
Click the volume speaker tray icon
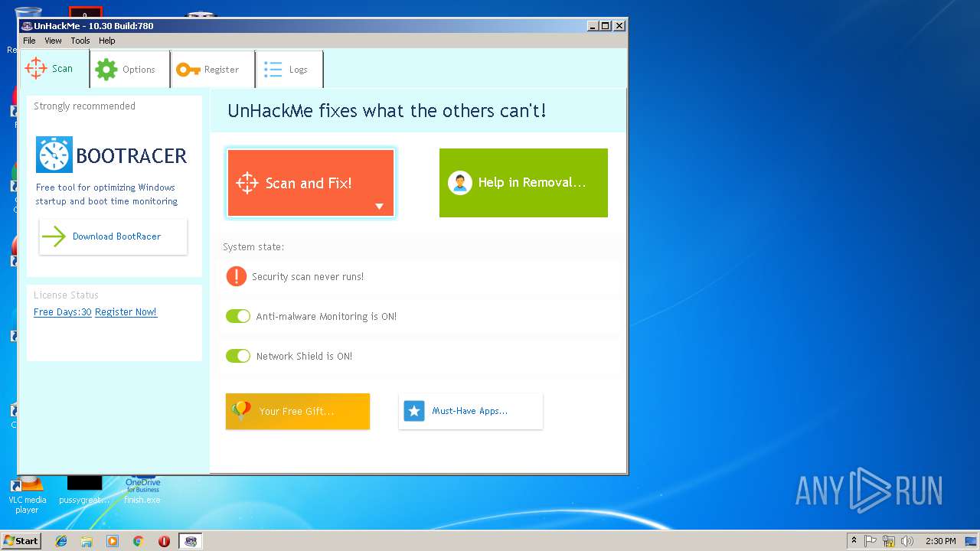(907, 541)
